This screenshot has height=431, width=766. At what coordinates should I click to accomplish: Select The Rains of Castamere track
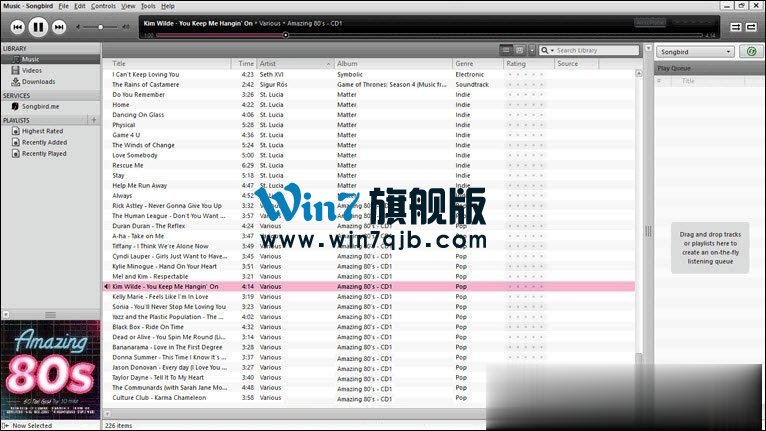pos(146,85)
